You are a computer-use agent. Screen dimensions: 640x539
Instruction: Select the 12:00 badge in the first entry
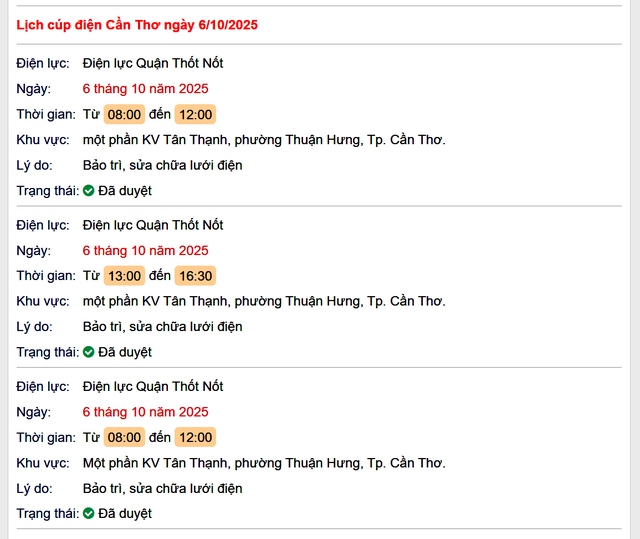click(195, 114)
